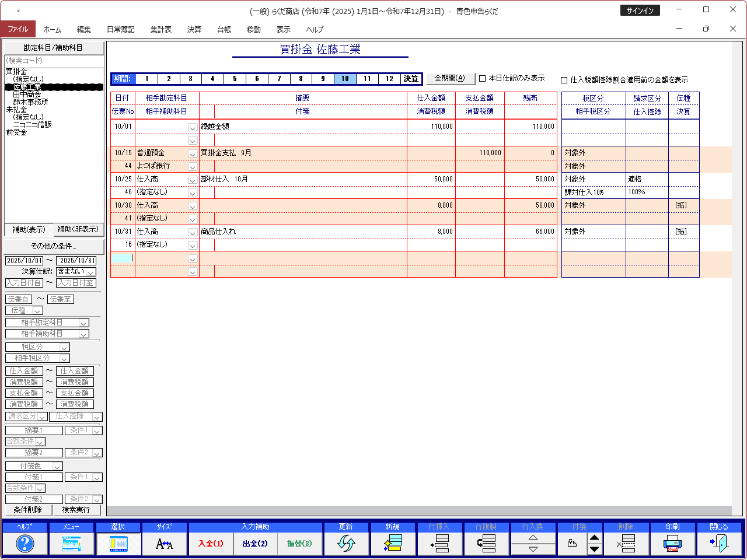Screen dimensions: 747x560
Task: Click the New entry (新規) icon
Action: [x=393, y=544]
